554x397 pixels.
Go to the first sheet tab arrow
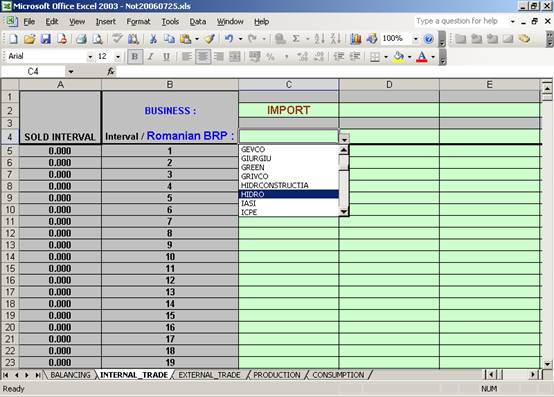coord(6,375)
